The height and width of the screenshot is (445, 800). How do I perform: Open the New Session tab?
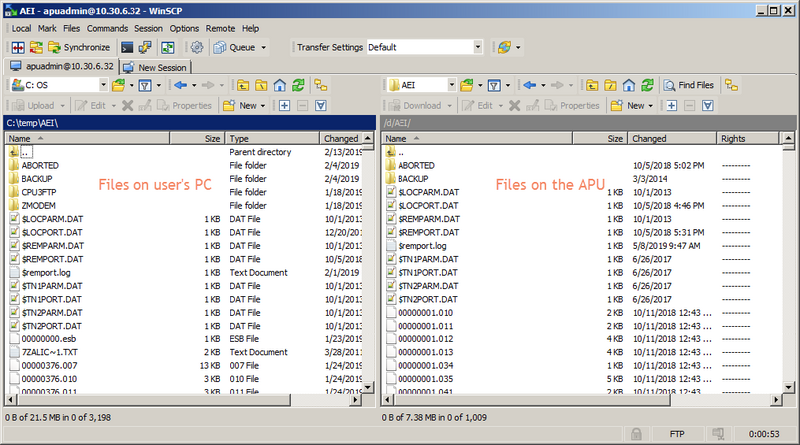click(x=156, y=67)
